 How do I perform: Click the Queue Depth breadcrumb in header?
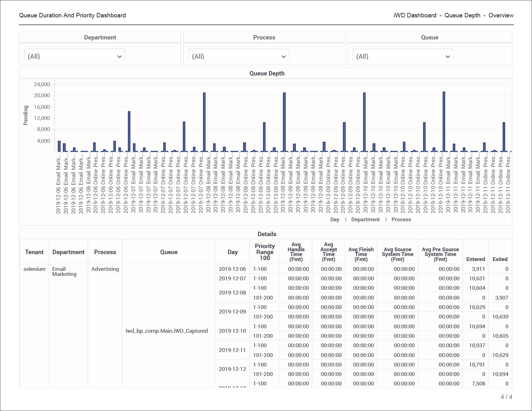click(x=462, y=15)
